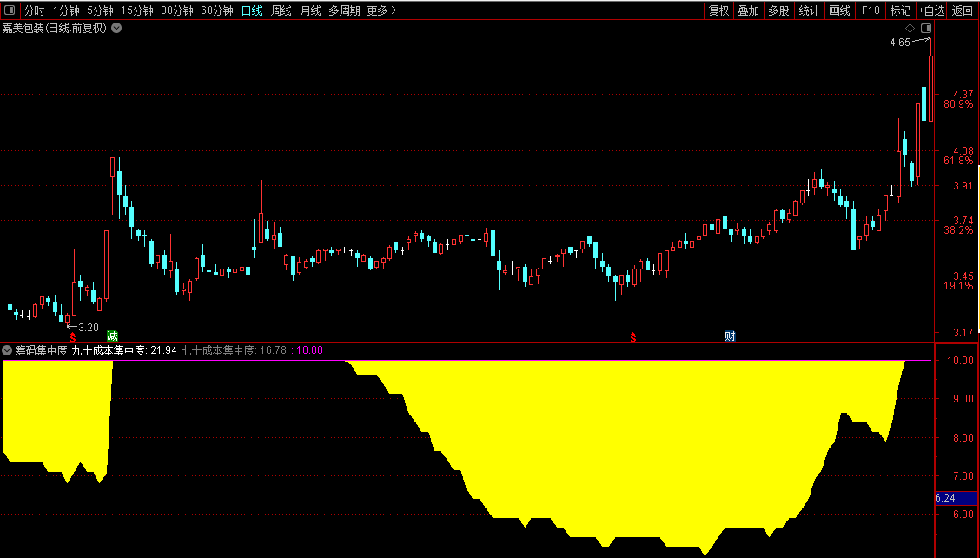Click the 七十成本集中度 value 16.78
This screenshot has height=558, width=980.
(x=273, y=350)
